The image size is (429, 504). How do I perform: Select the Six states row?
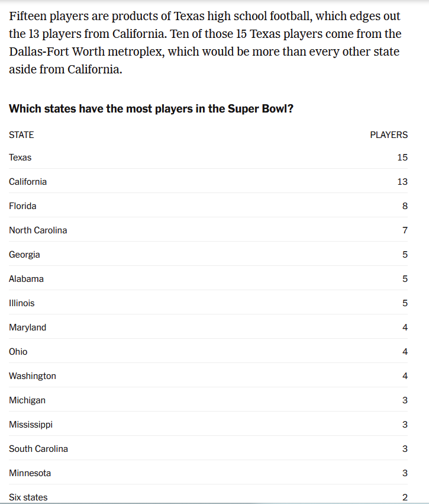point(28,497)
